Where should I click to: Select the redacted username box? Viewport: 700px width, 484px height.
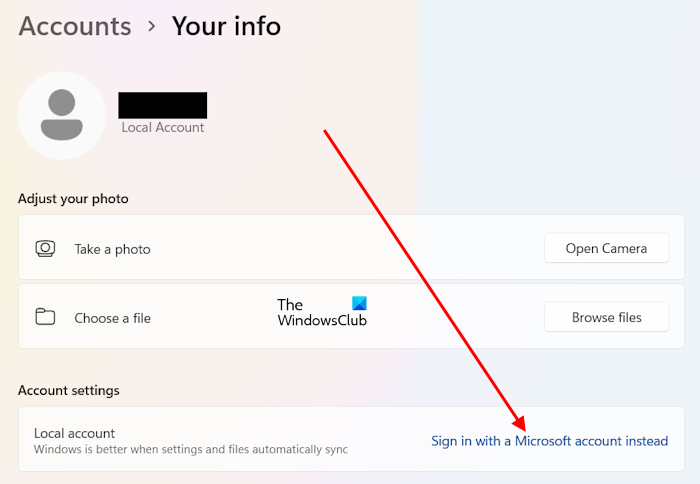162,105
